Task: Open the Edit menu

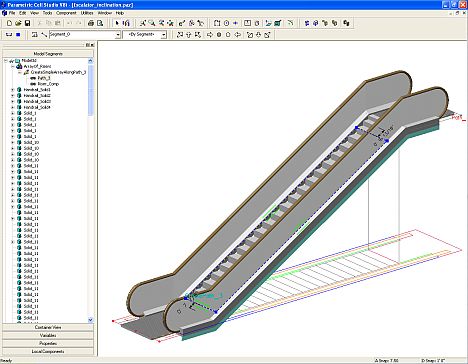Action: click(x=22, y=13)
